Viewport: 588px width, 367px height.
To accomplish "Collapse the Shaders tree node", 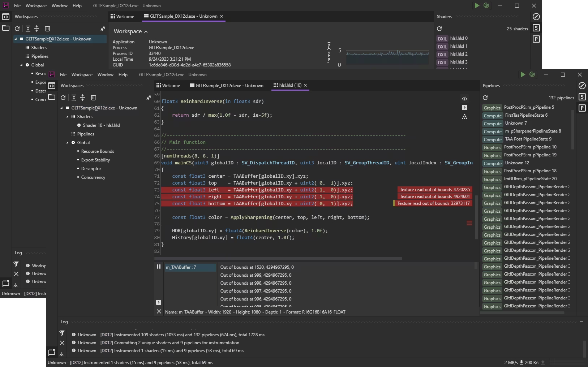I will click(x=67, y=117).
